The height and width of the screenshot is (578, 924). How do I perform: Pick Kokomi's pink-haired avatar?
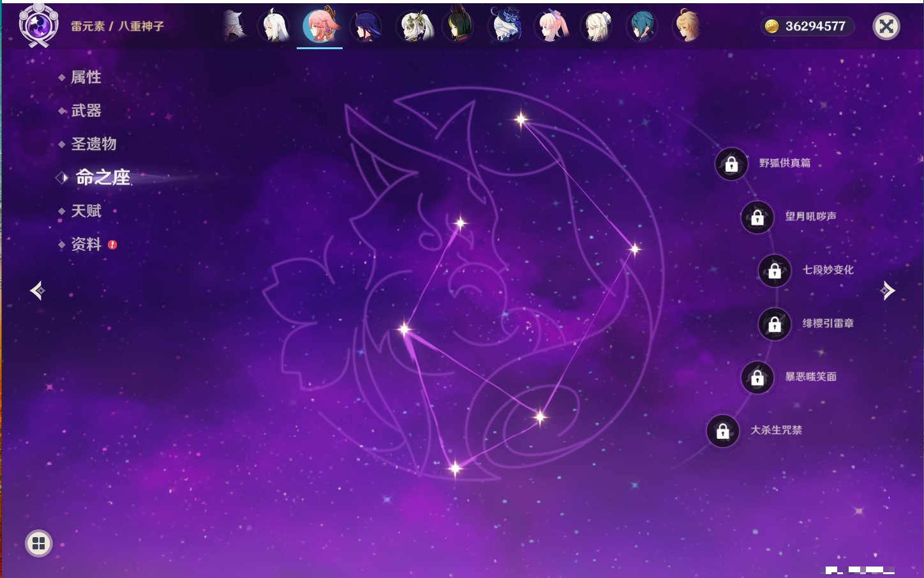[551, 26]
